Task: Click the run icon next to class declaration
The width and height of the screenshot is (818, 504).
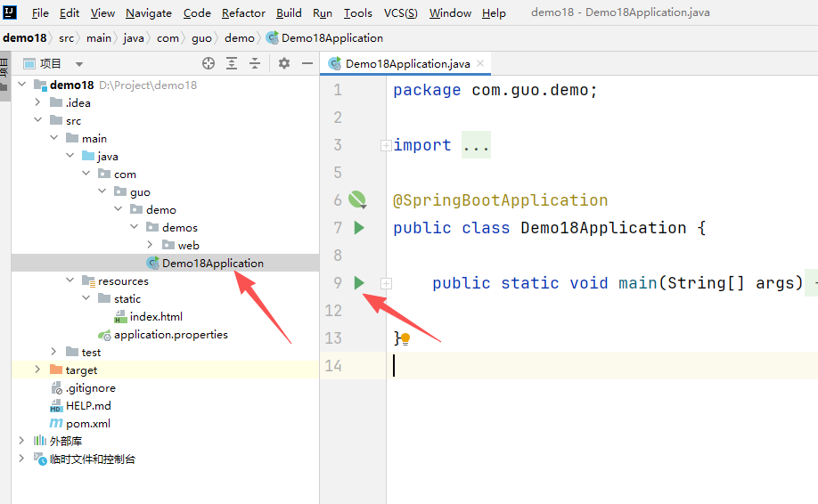Action: coord(359,228)
